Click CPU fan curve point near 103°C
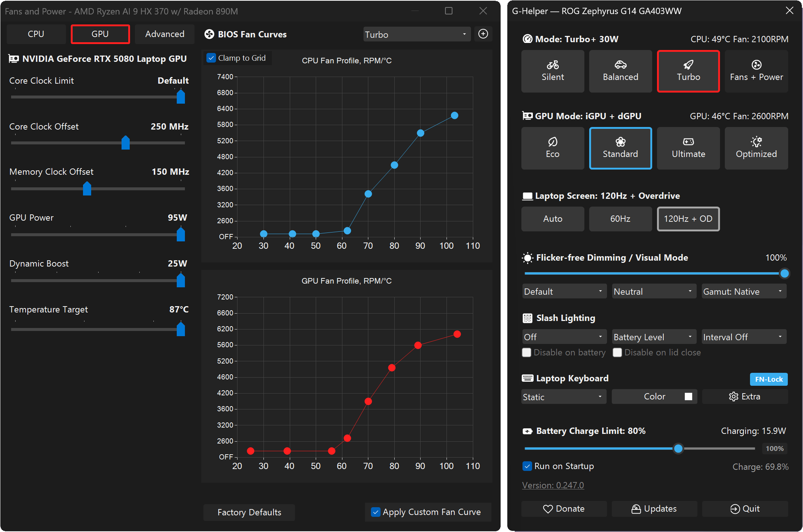 pos(455,116)
